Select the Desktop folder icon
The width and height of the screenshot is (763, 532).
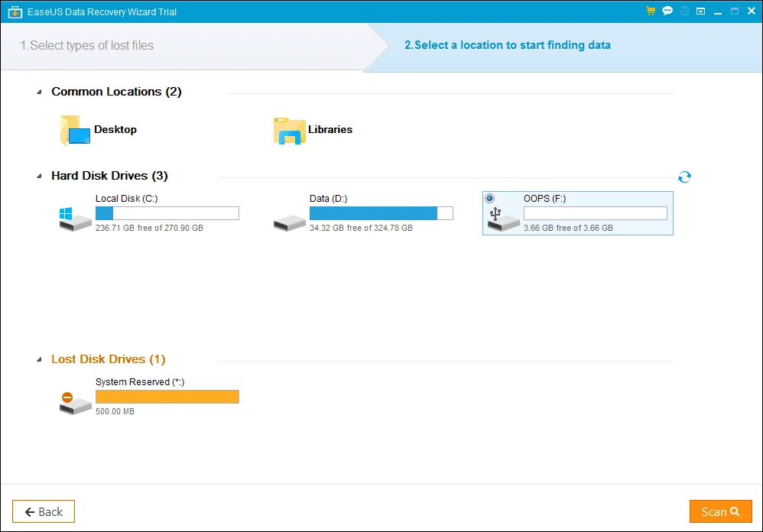pos(75,130)
